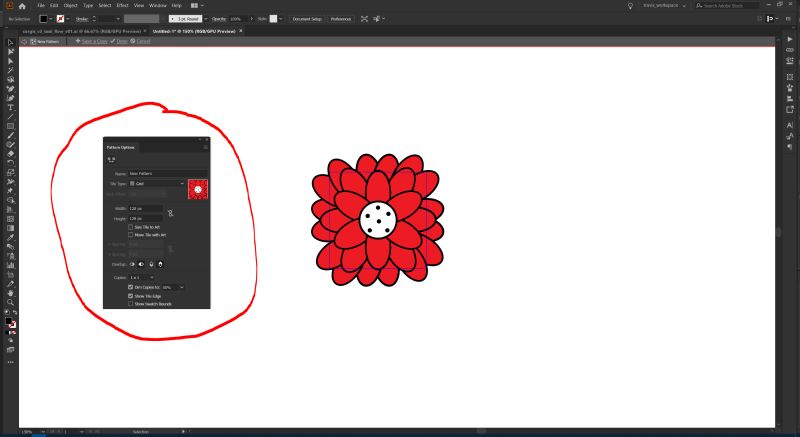Select the Rotate tool
This screenshot has height=437, width=800.
point(10,163)
